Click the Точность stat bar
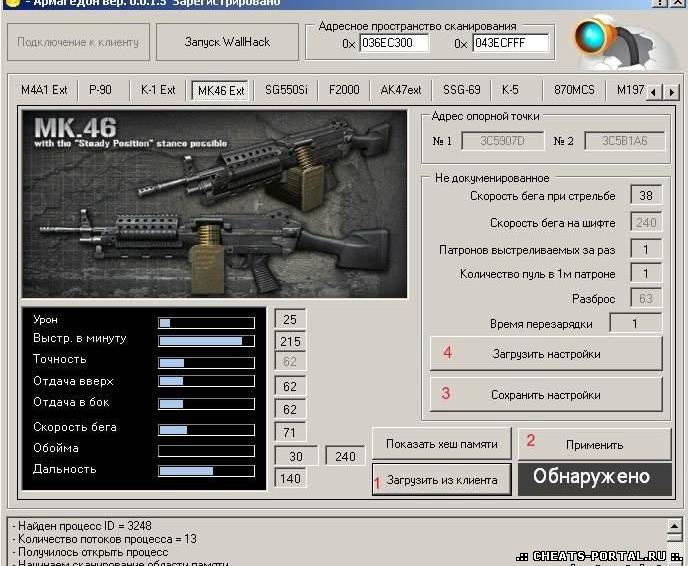Image resolution: width=688 pixels, height=566 pixels. [206, 362]
